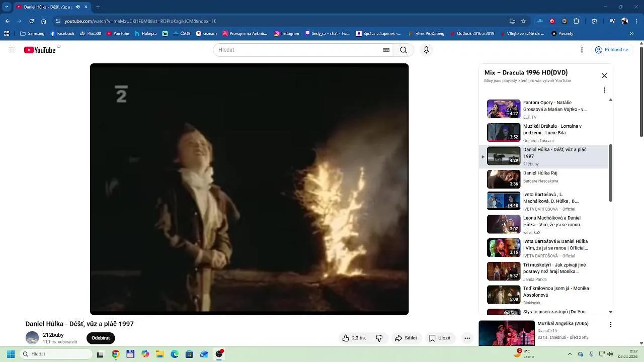The image size is (644, 362).
Task: Click the YouTube search input field
Action: click(x=298, y=50)
